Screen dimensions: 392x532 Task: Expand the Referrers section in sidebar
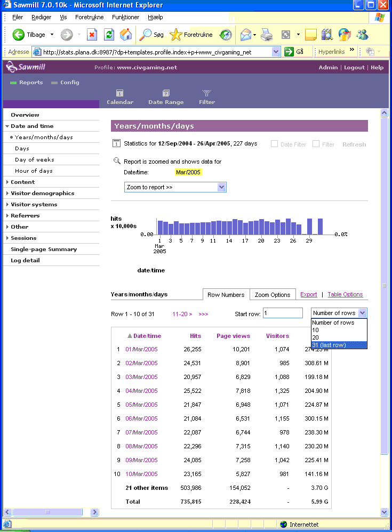point(7,216)
